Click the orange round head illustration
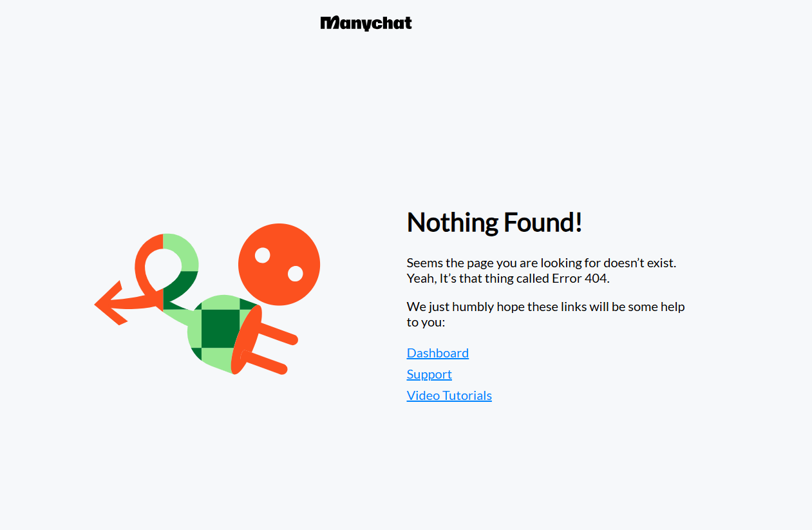Screen dimensions: 812x530 pyautogui.click(x=279, y=265)
